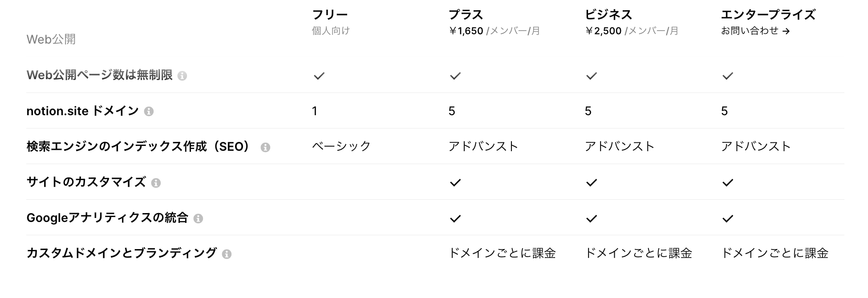
Task: Click ビジネス checkmark in Googleアナリティクス row
Action: [x=592, y=218]
